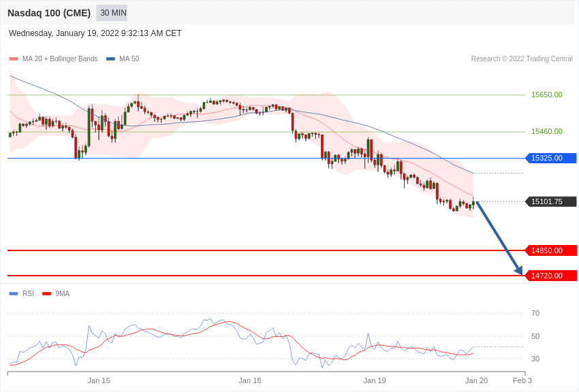Click the MA 50 legend swatch
579x392 pixels.
[110, 59]
